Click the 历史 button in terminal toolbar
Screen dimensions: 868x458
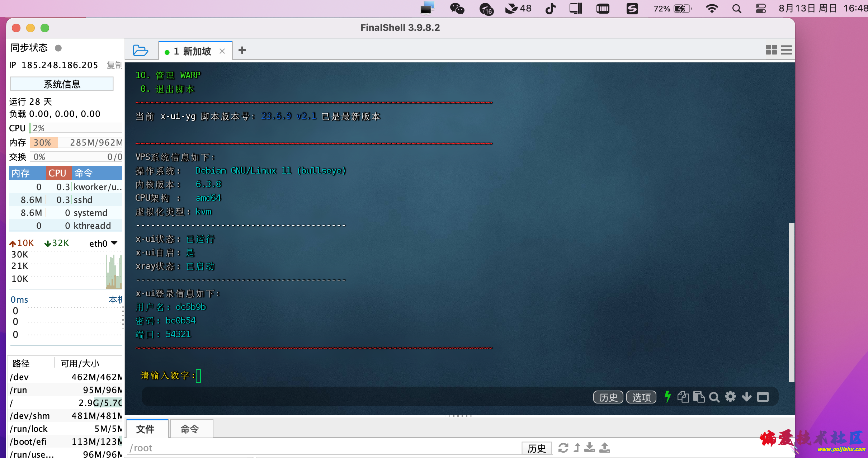[x=607, y=396]
